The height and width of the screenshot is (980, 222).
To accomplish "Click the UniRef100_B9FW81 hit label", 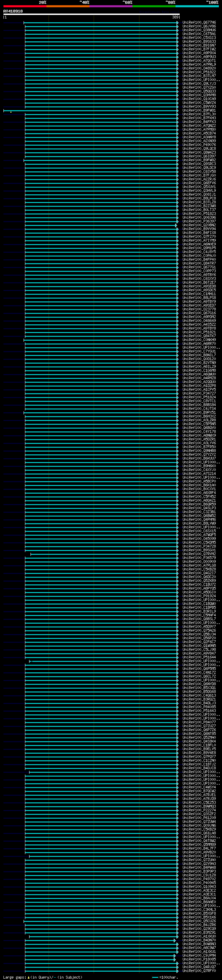I will click(x=199, y=110).
